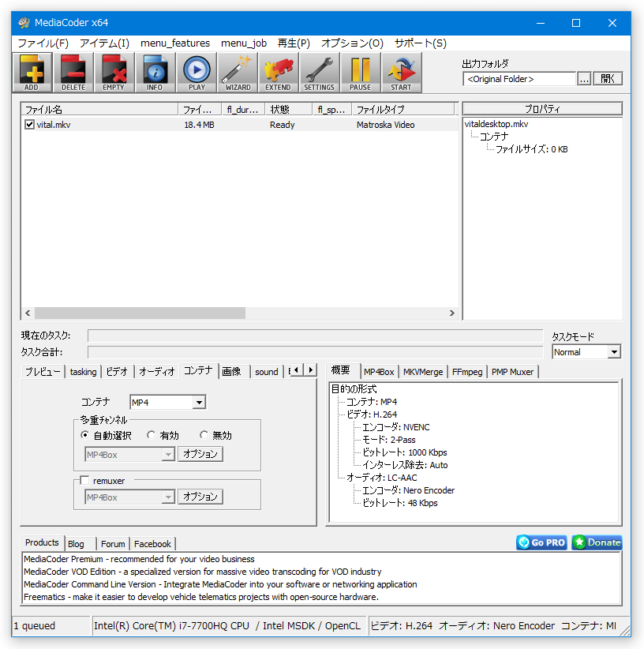Click the DELETE toolbar icon

73,72
